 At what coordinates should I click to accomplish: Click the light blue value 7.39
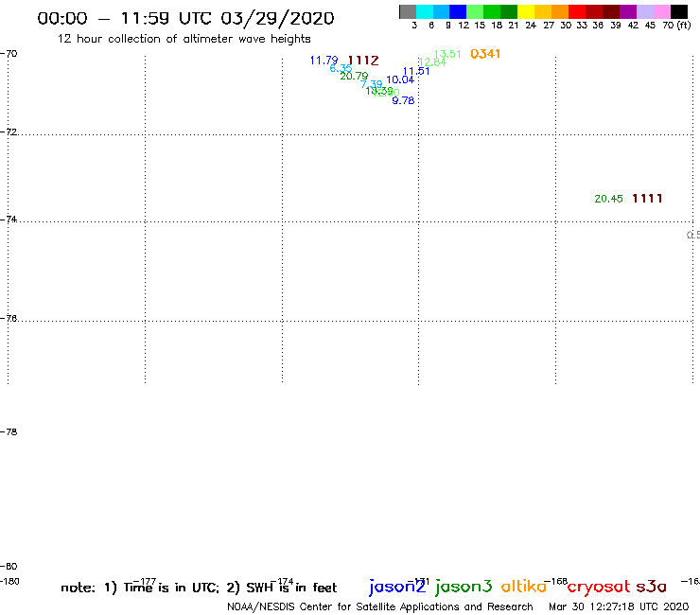pyautogui.click(x=372, y=84)
